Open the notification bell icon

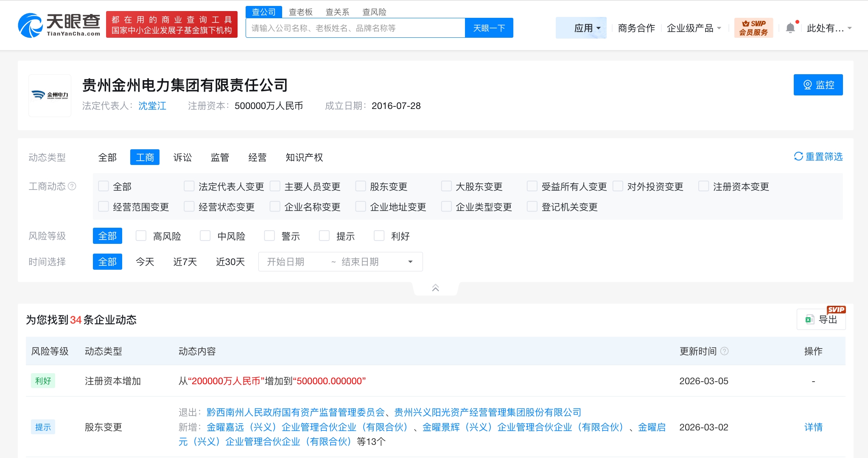790,28
